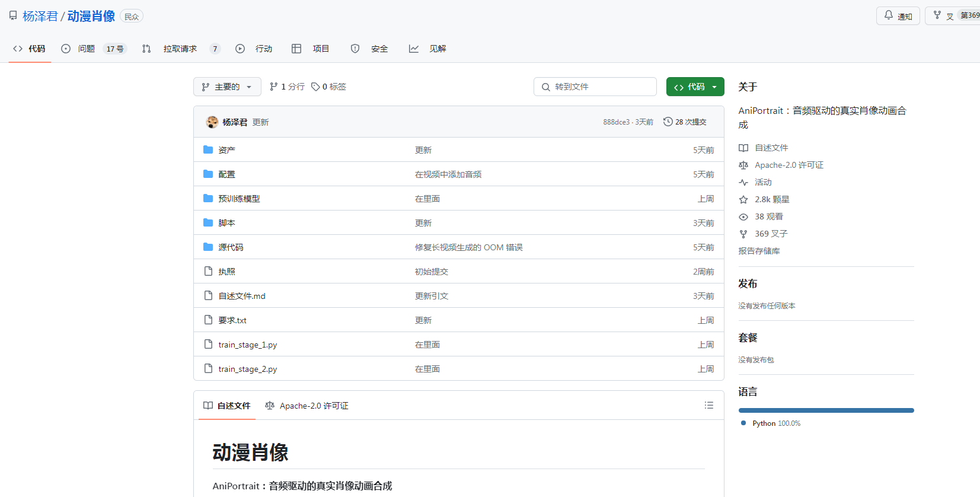Click the bell notification icon
The width and height of the screenshot is (980, 497).
tap(888, 15)
